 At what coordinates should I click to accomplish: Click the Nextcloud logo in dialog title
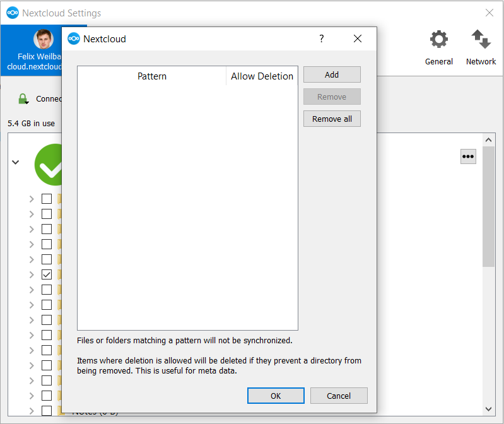pyautogui.click(x=74, y=38)
